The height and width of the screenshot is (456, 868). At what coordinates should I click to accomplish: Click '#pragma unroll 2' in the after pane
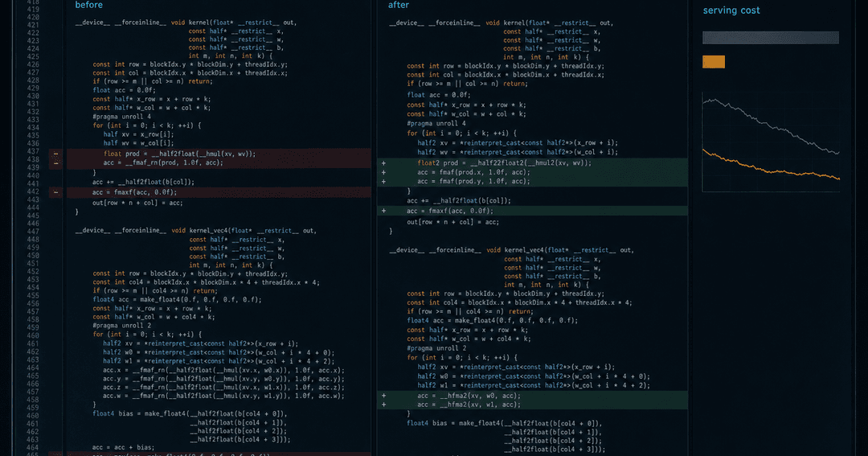click(x=436, y=348)
